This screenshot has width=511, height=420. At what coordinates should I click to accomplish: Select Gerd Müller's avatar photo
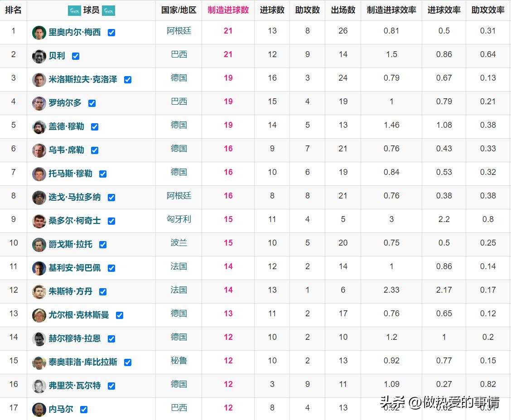[39, 126]
